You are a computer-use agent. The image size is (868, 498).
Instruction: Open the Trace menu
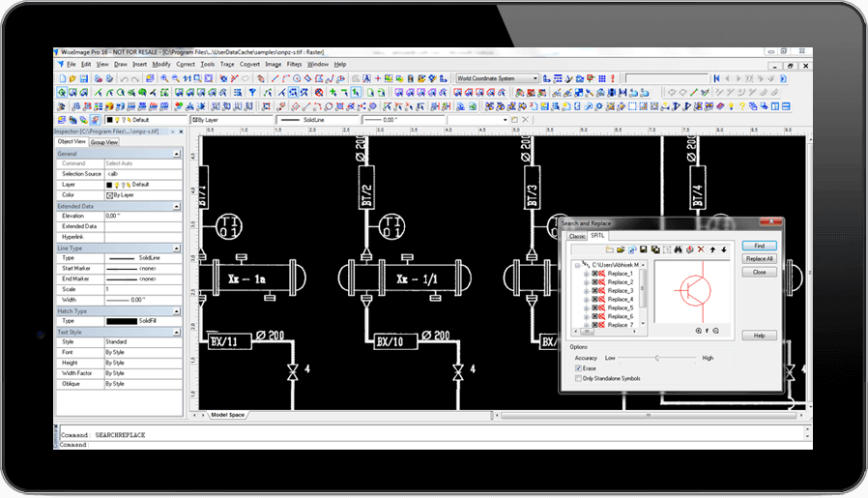click(x=227, y=64)
